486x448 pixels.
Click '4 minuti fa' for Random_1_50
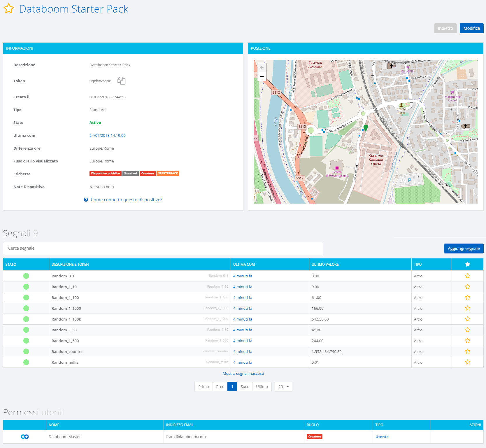(243, 330)
